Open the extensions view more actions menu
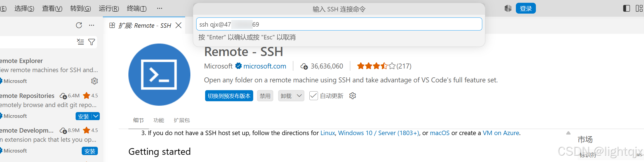 [x=91, y=25]
